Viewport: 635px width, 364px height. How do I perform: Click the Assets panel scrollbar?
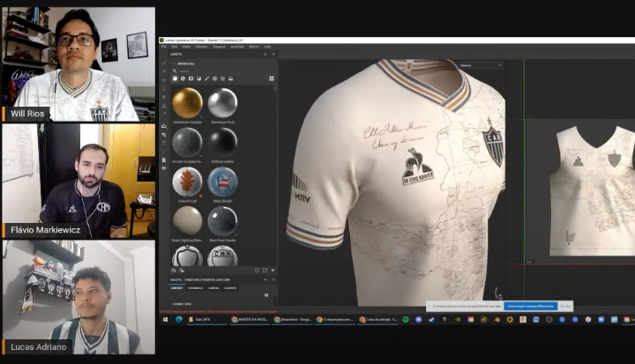275,87
